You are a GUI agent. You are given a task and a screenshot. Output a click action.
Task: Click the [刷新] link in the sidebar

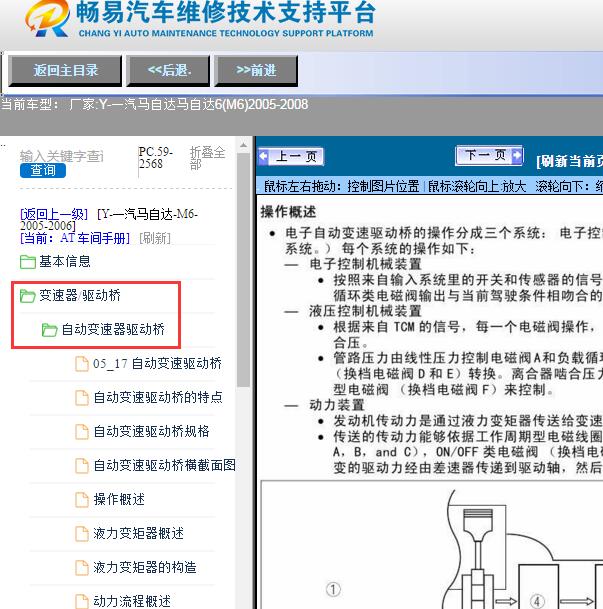[155, 238]
